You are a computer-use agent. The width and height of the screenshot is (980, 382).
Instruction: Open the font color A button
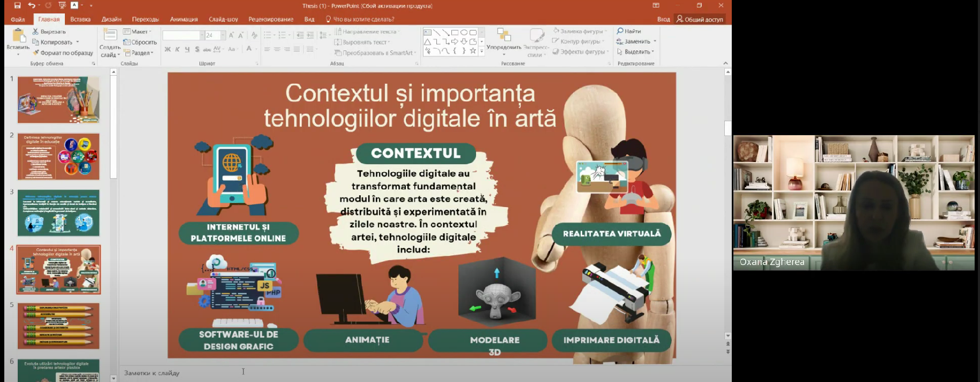[249, 49]
